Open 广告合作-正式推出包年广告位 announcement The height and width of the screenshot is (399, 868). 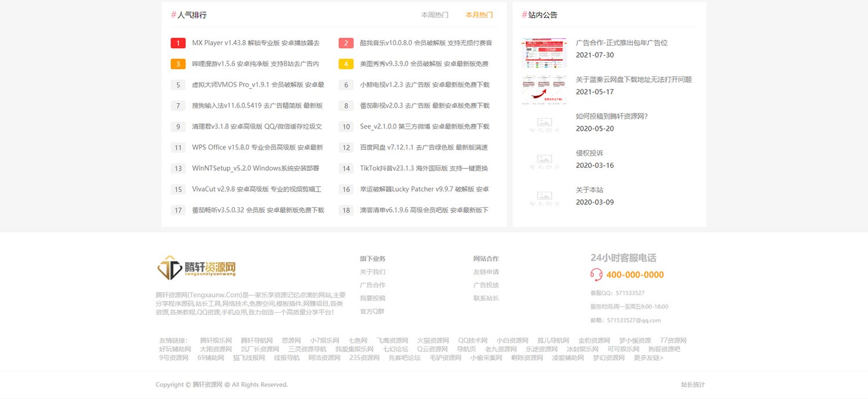[x=621, y=43]
